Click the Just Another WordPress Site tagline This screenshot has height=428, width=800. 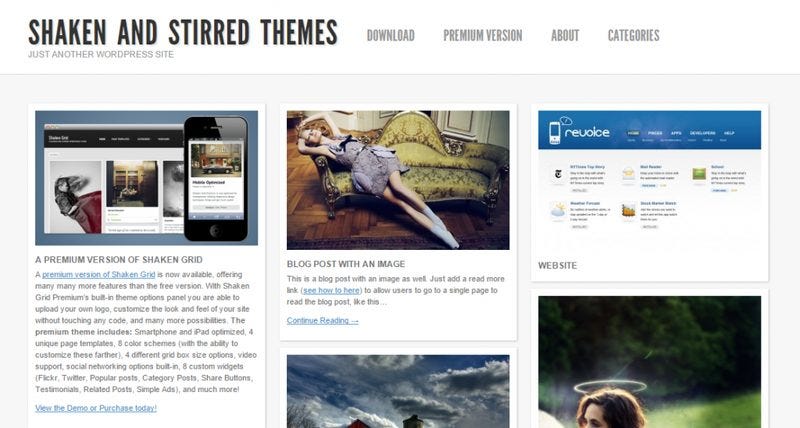click(101, 54)
